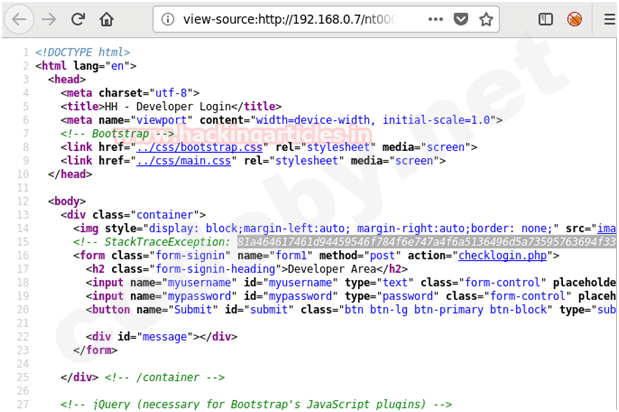Open the hamburger application menu
The height and width of the screenshot is (412, 619).
[x=610, y=19]
